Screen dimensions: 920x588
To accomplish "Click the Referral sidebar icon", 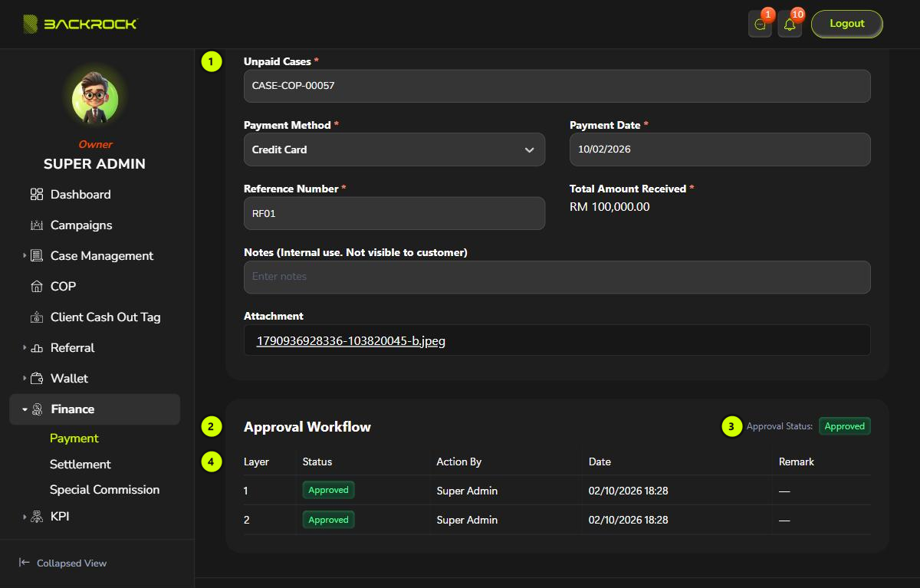I will 37,348.
